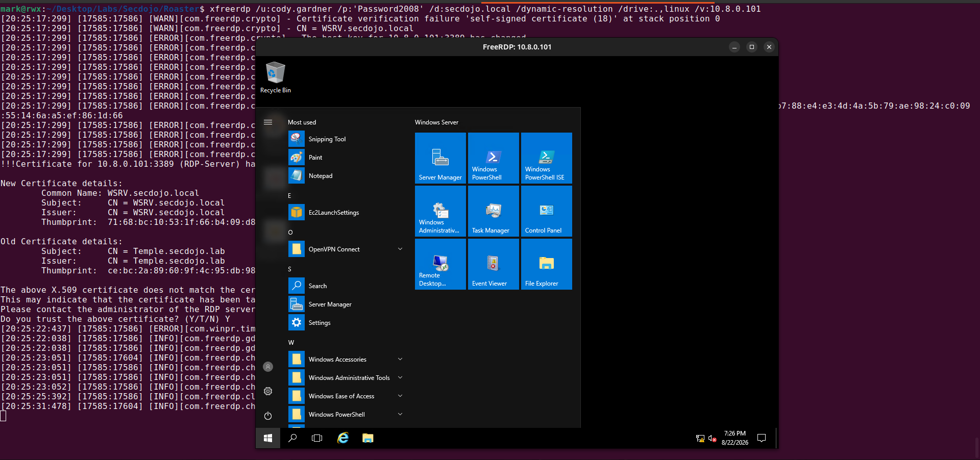
Task: Open the Control Panel tile
Action: [x=547, y=211]
